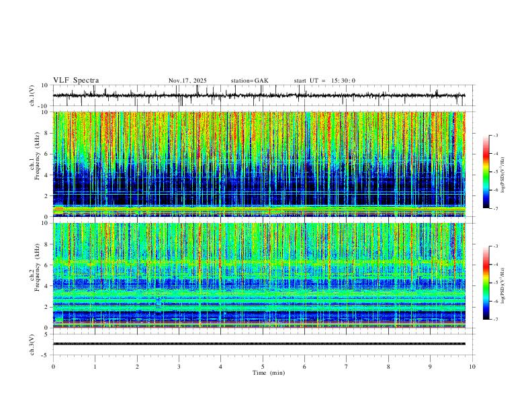
Task: Click time axis tick label "4"
Action: pyautogui.click(x=220, y=367)
